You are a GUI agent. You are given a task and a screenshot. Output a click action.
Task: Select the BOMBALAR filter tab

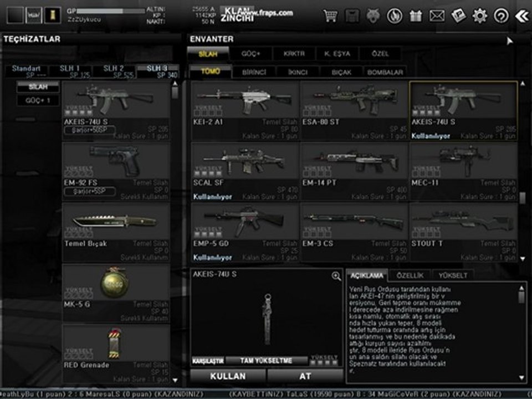385,72
